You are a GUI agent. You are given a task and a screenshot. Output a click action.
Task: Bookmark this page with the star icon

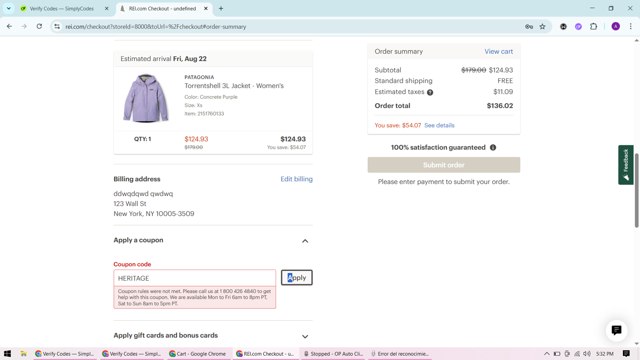542,27
